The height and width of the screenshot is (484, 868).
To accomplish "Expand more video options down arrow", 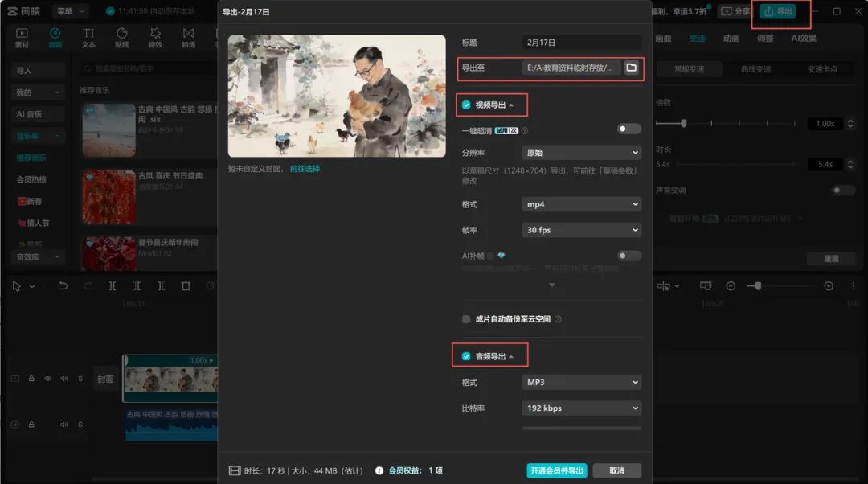I will tap(552, 285).
